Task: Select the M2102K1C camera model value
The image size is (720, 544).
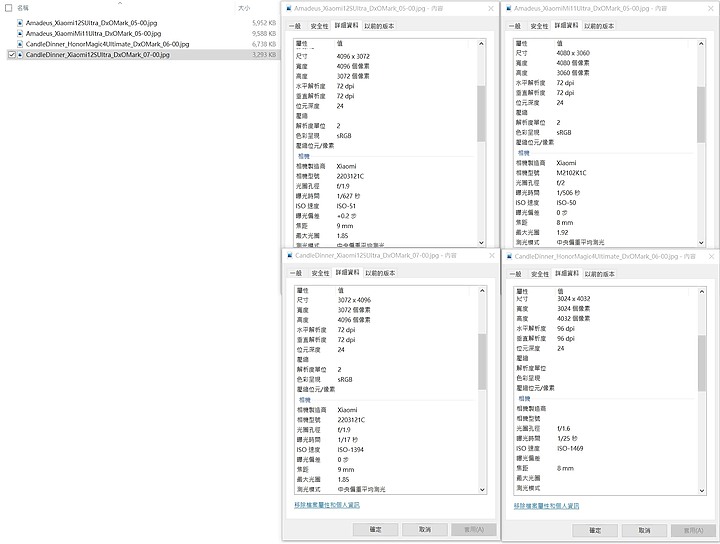Action: pos(571,173)
